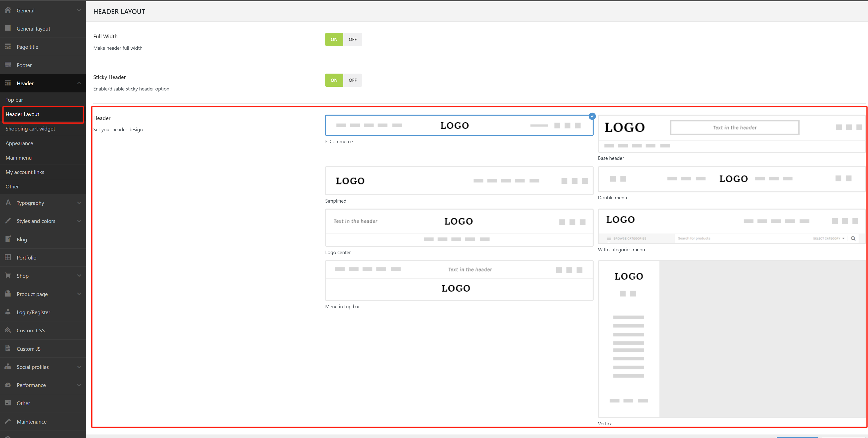The width and height of the screenshot is (868, 438).
Task: Open Maintenance settings
Action: (31, 422)
